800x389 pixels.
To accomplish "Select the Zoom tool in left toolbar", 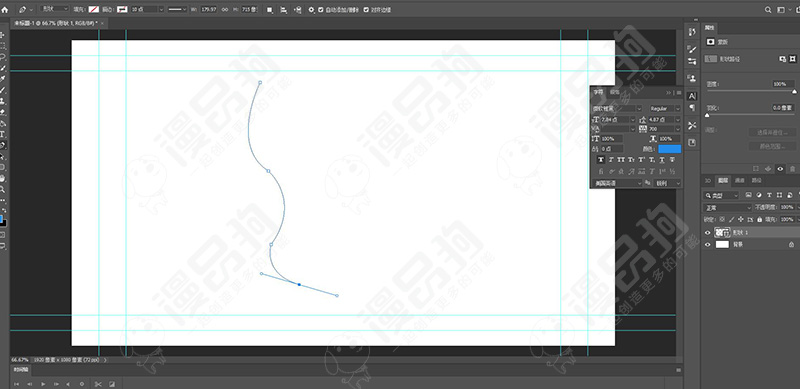I will (3, 189).
